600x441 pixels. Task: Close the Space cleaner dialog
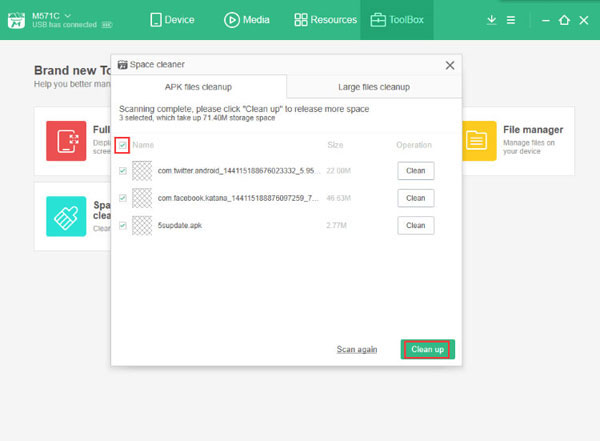click(450, 65)
